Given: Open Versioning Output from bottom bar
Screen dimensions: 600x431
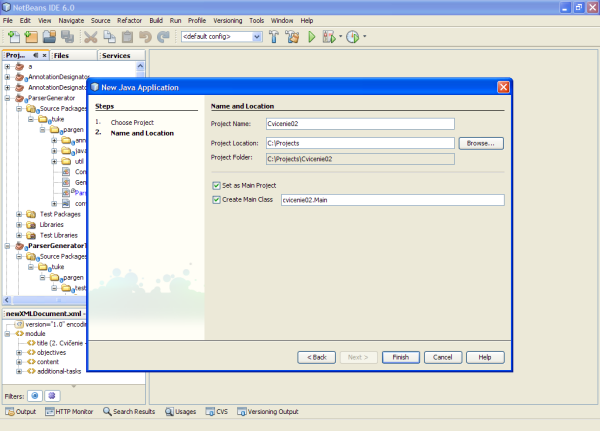Looking at the screenshot, I should 267,411.
